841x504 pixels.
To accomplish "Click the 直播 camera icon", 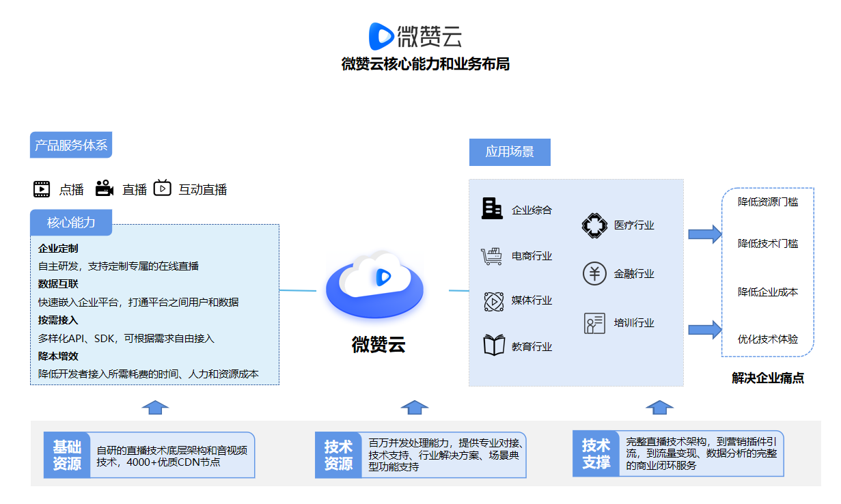I will (x=105, y=188).
